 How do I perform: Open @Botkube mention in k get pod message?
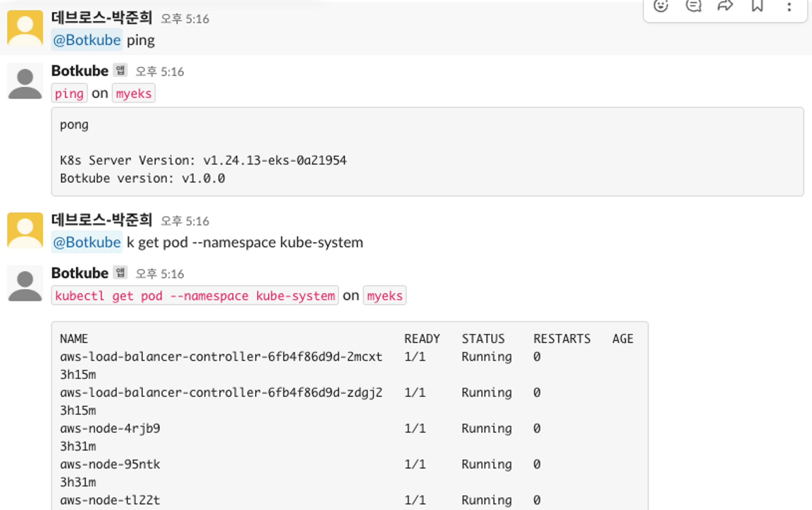[x=87, y=242]
